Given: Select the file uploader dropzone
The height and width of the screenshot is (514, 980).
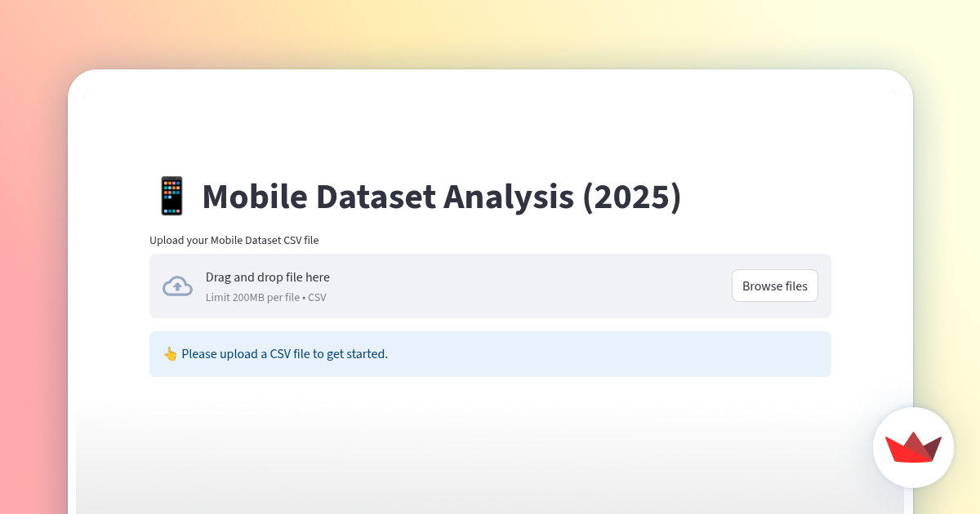Looking at the screenshot, I should (x=490, y=286).
